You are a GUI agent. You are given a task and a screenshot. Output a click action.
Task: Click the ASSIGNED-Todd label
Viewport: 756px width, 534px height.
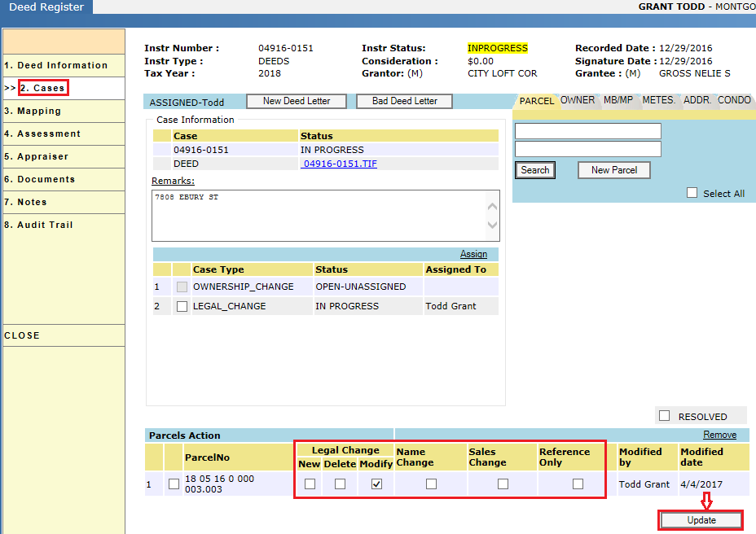187,103
